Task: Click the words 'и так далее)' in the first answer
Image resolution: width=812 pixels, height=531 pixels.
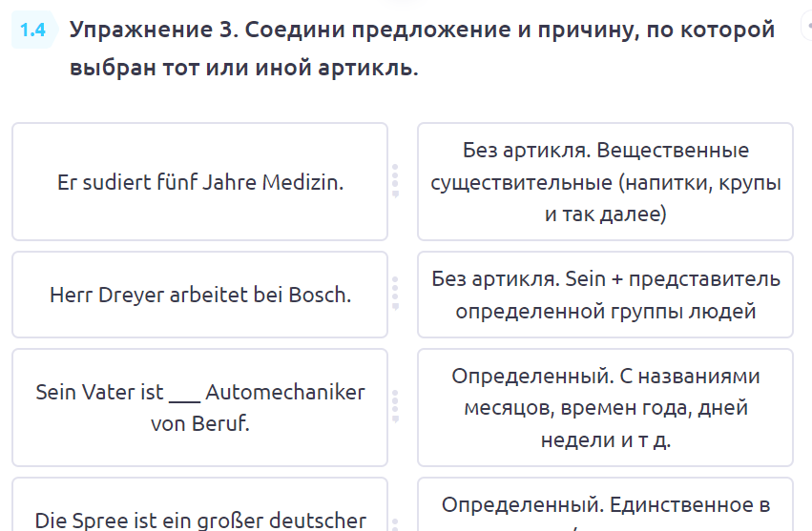Action: (605, 214)
